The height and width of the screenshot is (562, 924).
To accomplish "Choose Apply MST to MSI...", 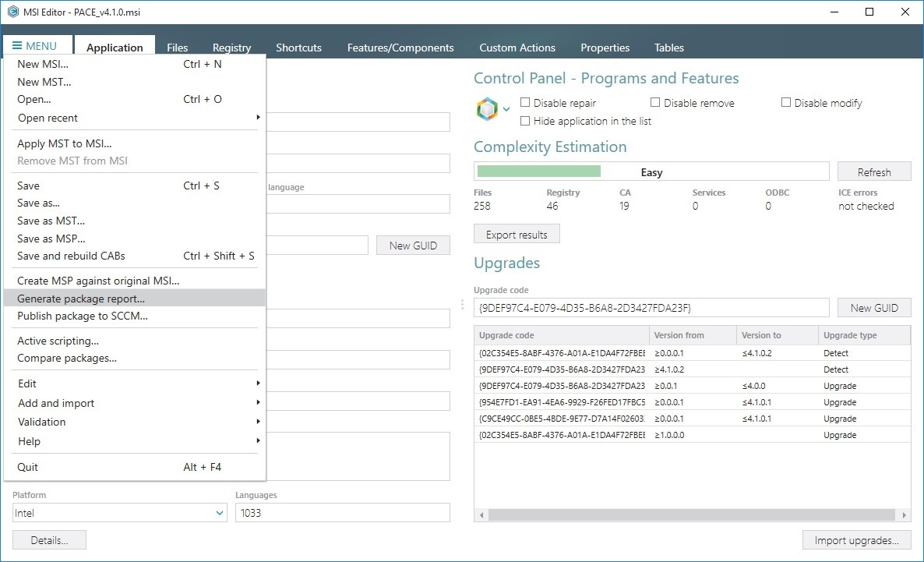I will (134, 143).
